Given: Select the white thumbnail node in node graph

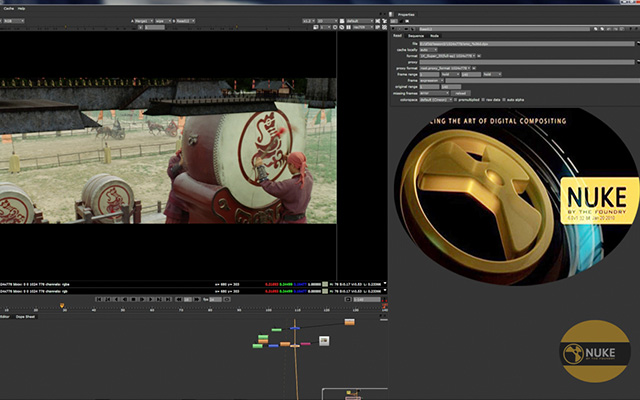Looking at the screenshot, I should [324, 341].
